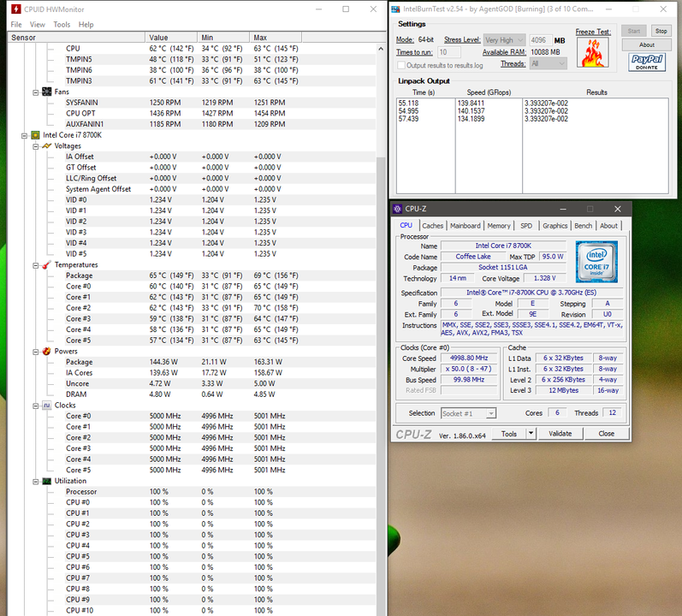
Task: Click the Sensor column header
Action: [76, 38]
